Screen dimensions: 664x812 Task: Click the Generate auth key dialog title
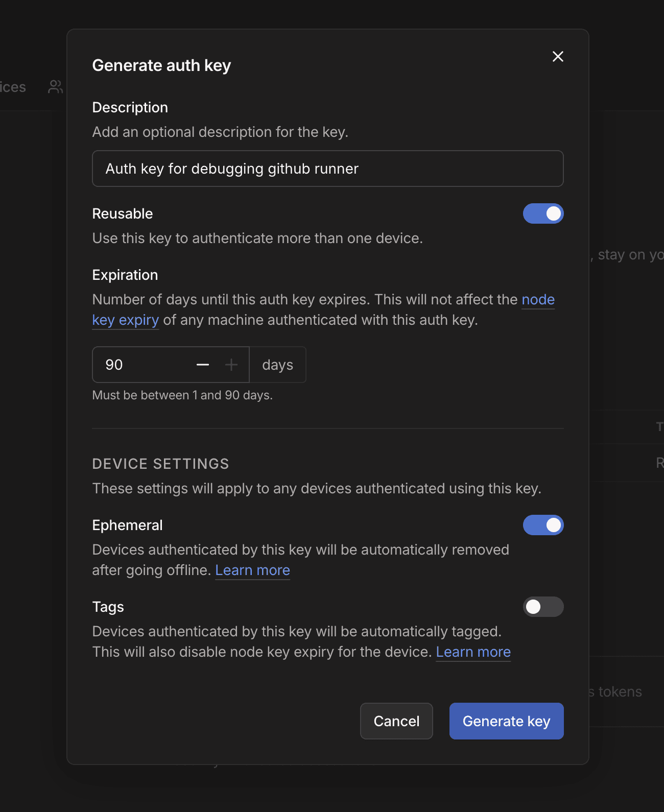(161, 65)
